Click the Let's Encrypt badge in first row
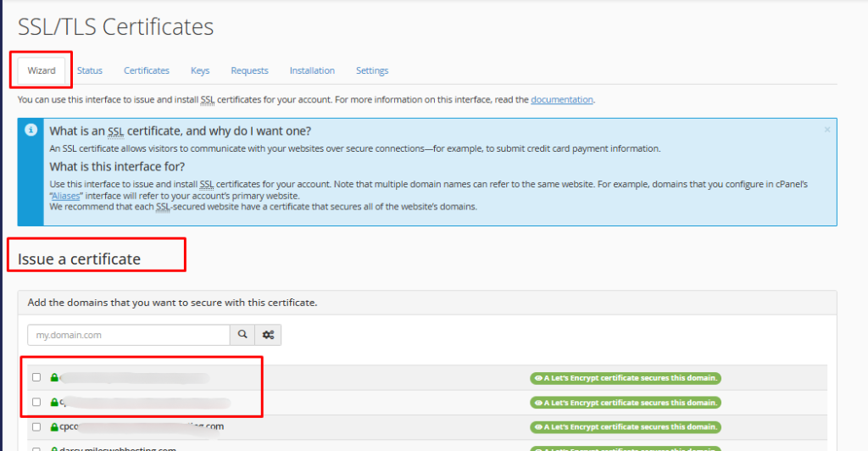 pyautogui.click(x=625, y=378)
